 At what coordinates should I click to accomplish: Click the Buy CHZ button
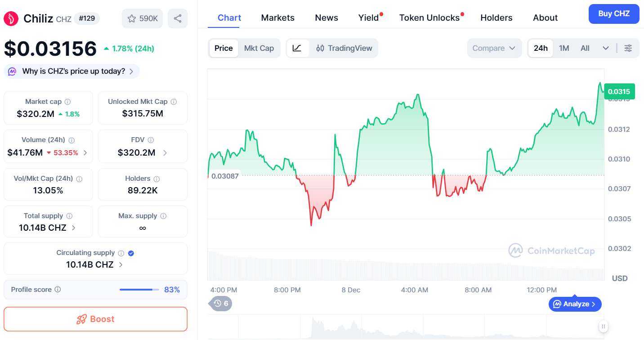(x=613, y=14)
